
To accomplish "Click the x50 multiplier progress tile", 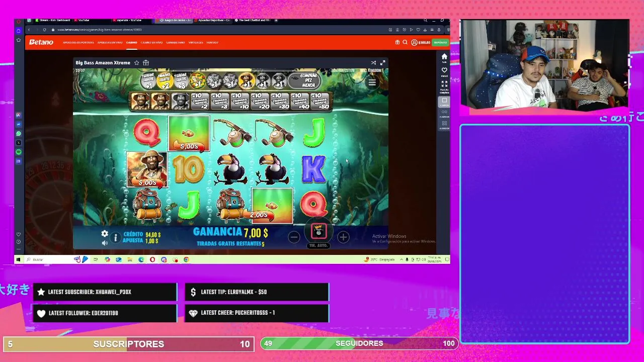I will 320,101.
